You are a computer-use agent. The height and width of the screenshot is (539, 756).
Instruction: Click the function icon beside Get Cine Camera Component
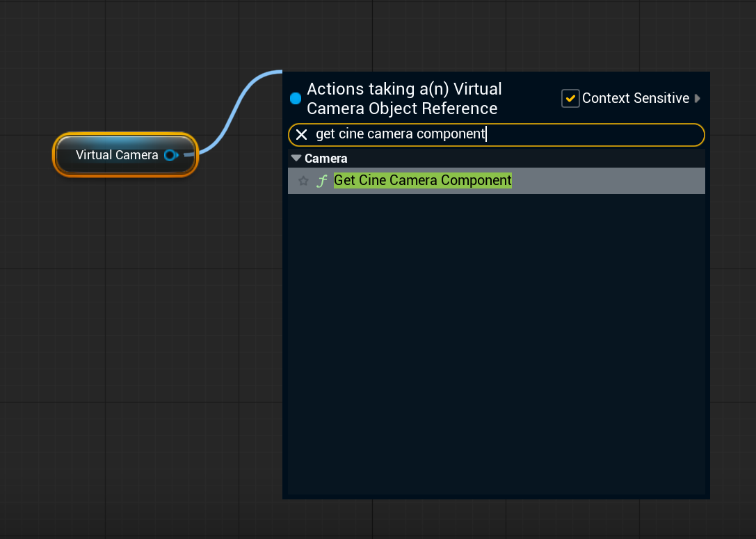pos(321,181)
